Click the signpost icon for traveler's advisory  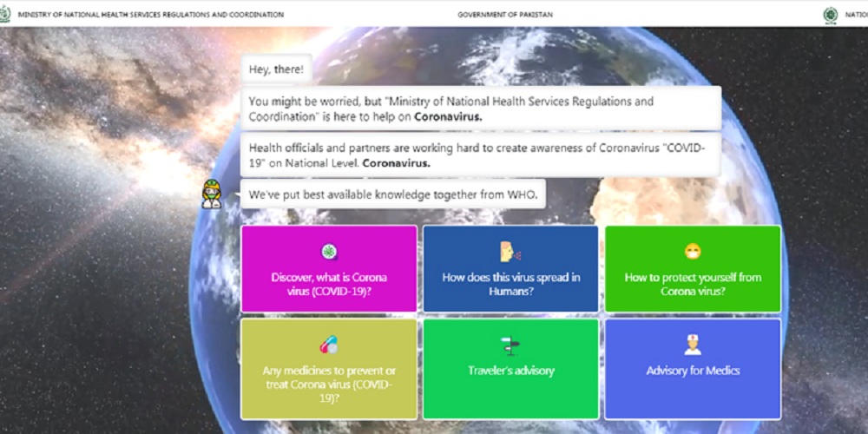point(510,345)
